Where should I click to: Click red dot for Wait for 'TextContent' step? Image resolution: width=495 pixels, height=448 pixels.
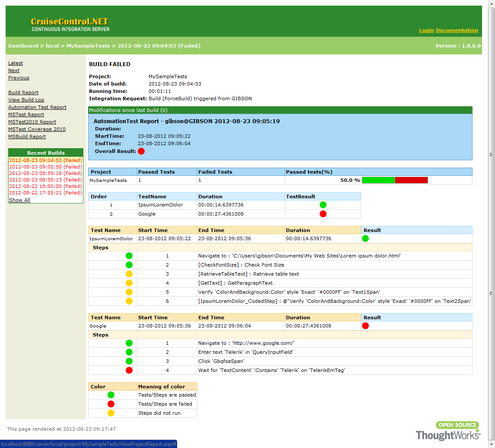click(x=129, y=370)
